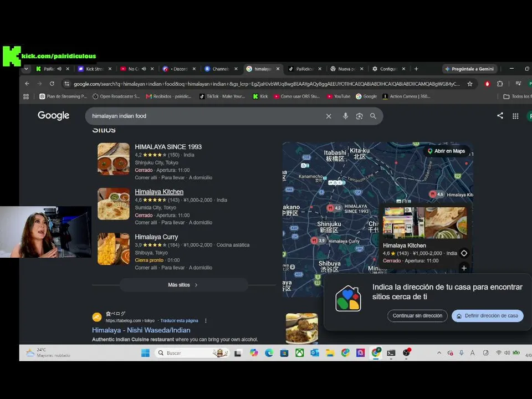Screen dimensions: 532x399
Task: Open File Explorer from the taskbar
Action: pyautogui.click(x=330, y=353)
